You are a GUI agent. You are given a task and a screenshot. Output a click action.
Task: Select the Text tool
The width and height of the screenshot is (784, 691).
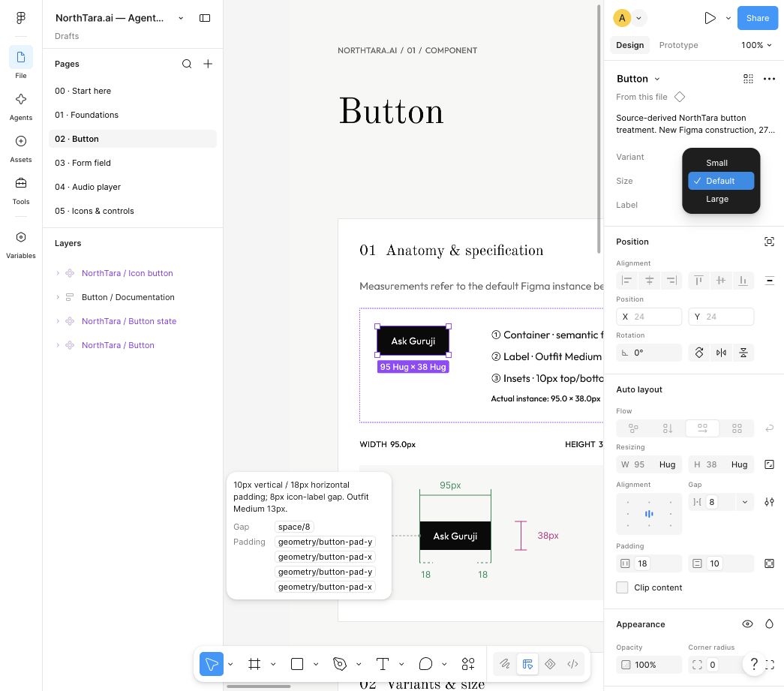[x=383, y=664]
